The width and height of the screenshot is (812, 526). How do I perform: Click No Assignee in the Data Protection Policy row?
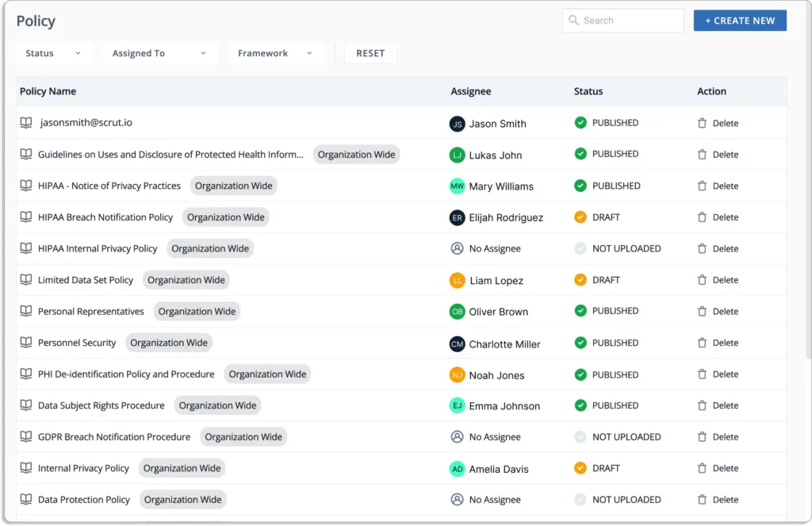pyautogui.click(x=495, y=500)
